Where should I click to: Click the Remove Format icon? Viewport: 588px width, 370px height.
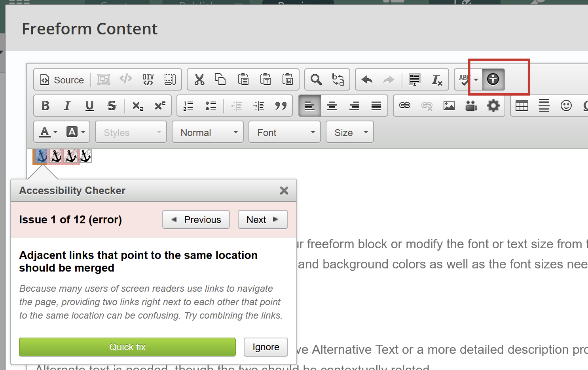coord(436,80)
